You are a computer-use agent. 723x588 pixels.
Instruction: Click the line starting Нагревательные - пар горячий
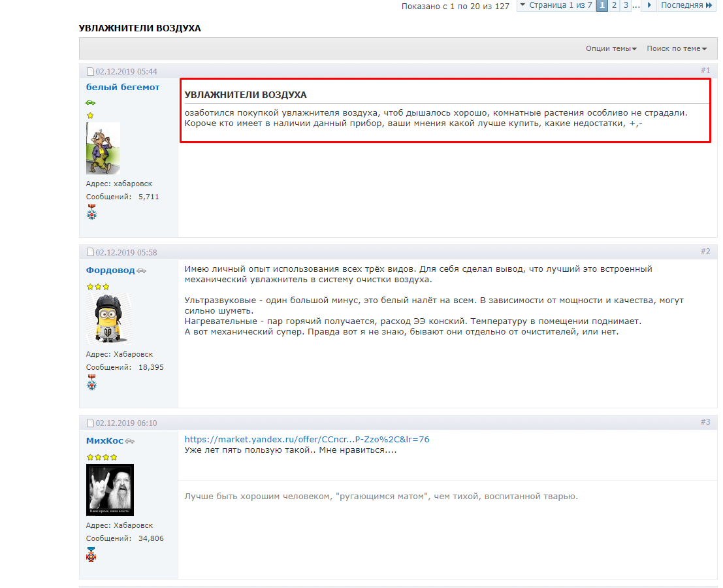413,321
